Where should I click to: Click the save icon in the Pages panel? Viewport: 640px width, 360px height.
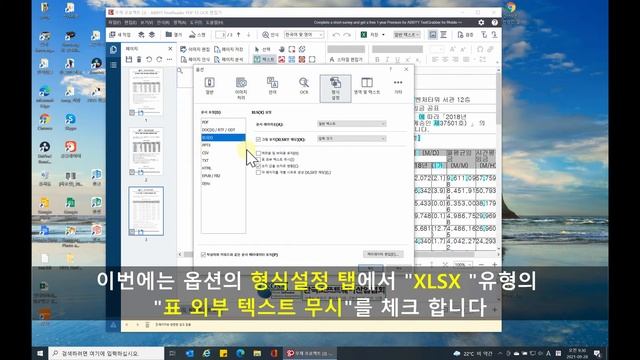[129, 60]
